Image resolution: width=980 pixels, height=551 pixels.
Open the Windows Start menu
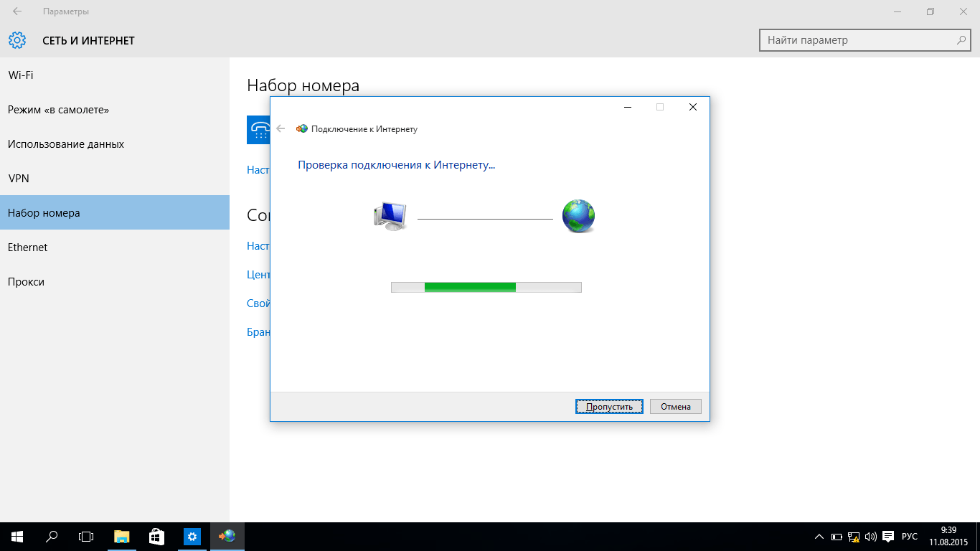(x=17, y=537)
